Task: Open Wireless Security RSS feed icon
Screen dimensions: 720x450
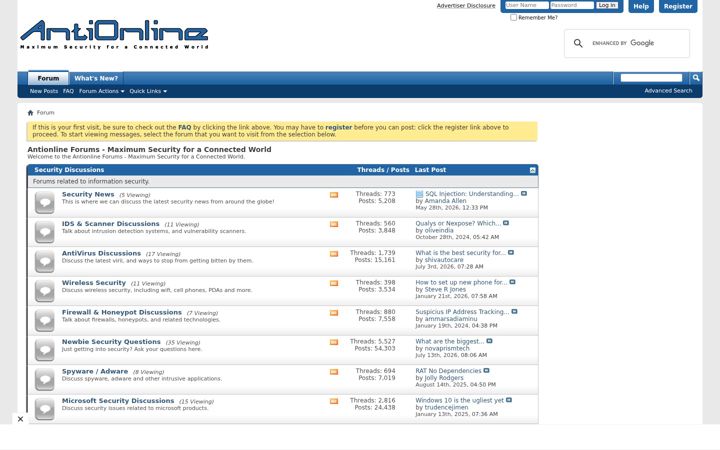Action: pyautogui.click(x=334, y=283)
